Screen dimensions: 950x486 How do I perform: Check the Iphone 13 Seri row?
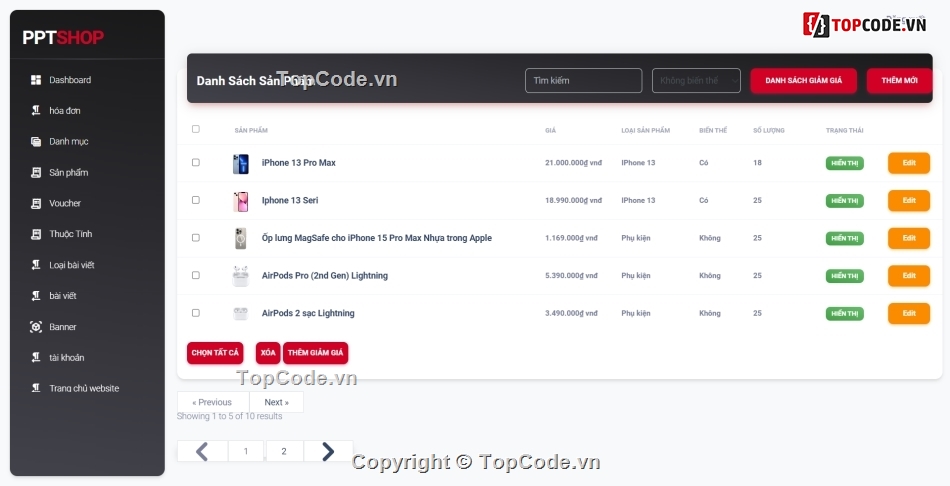(x=196, y=200)
